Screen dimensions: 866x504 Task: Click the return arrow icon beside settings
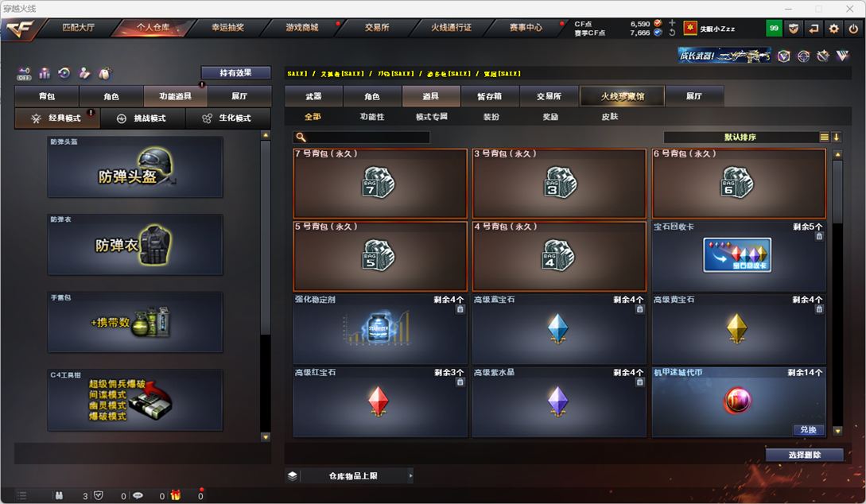[814, 29]
